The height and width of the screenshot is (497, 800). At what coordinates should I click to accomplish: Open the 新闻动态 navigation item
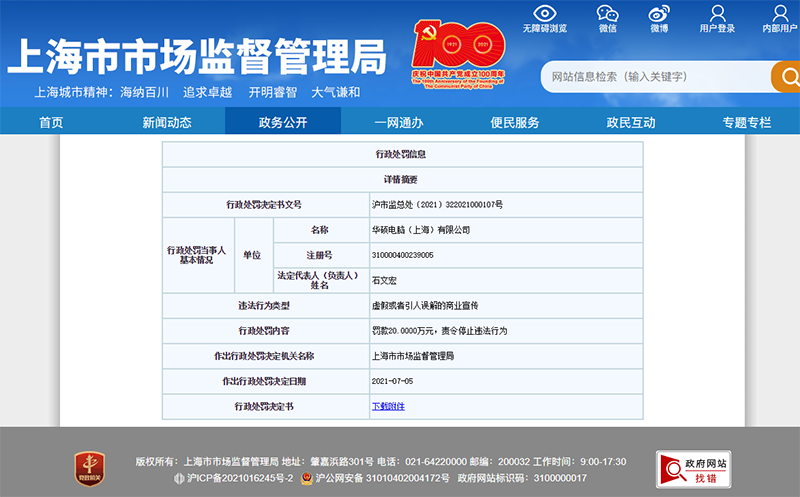click(x=167, y=122)
